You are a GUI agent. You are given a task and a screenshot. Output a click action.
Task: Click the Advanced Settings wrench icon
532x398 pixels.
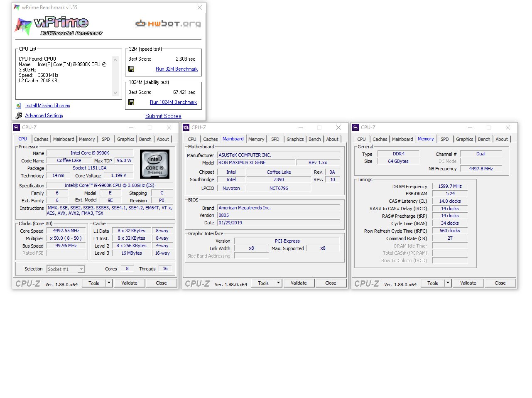tap(19, 116)
